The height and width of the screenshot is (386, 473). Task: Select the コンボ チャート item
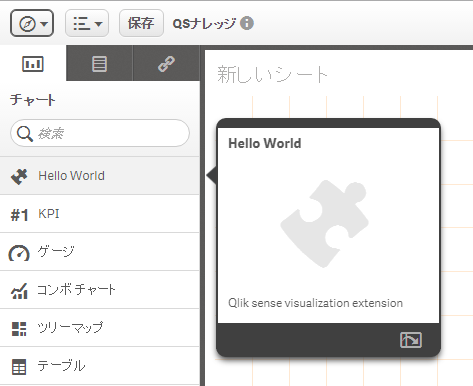tap(100, 290)
